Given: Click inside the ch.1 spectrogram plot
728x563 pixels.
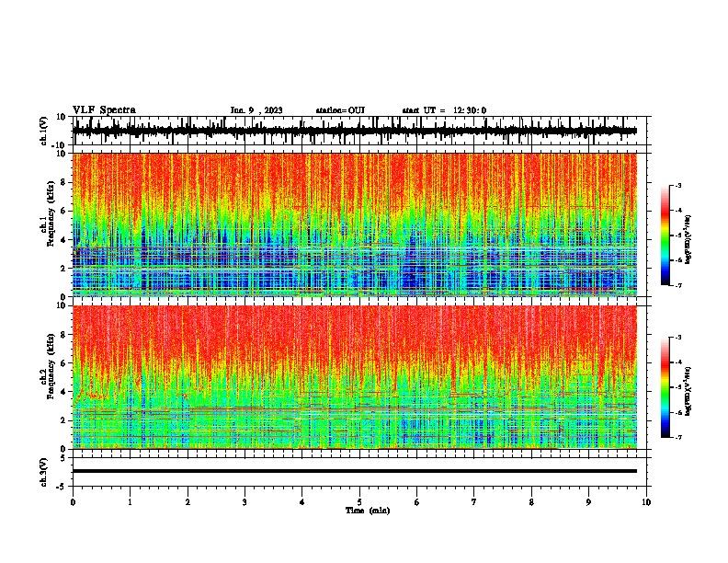Looking at the screenshot, I should (x=355, y=224).
